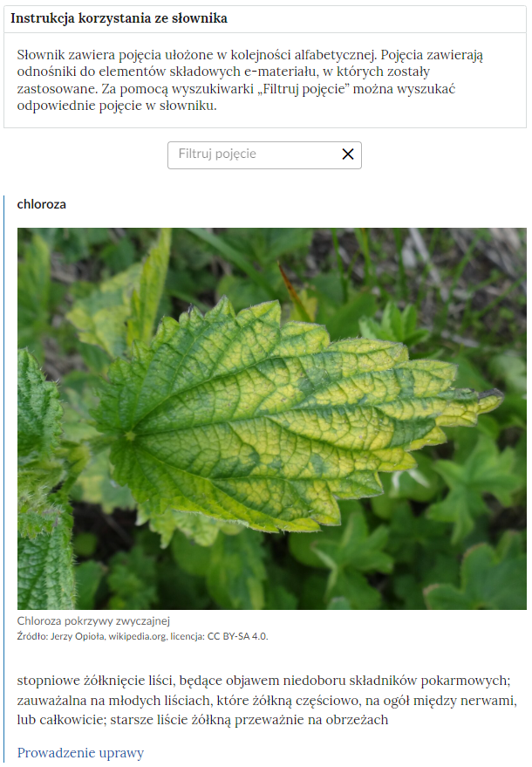Image resolution: width=532 pixels, height=767 pixels.
Task: Select the chloroza term heading
Action: 42,204
